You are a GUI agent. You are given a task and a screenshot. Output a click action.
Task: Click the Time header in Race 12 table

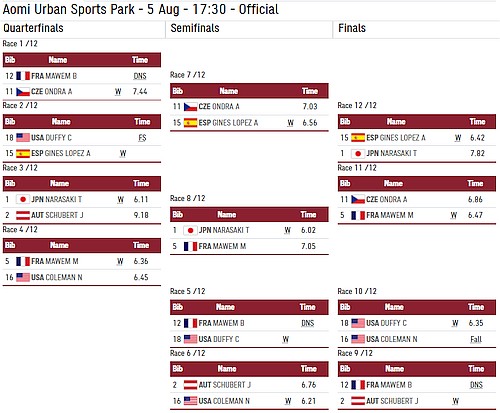pyautogui.click(x=477, y=122)
